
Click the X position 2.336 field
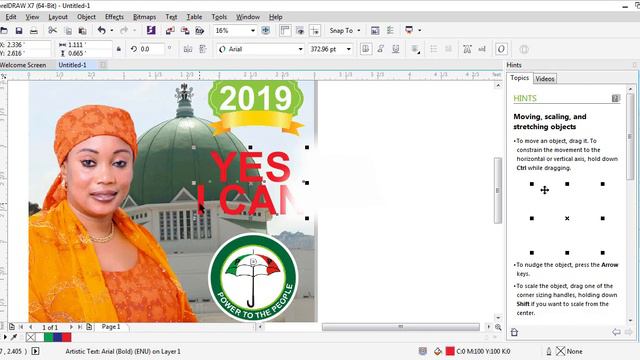click(25, 44)
